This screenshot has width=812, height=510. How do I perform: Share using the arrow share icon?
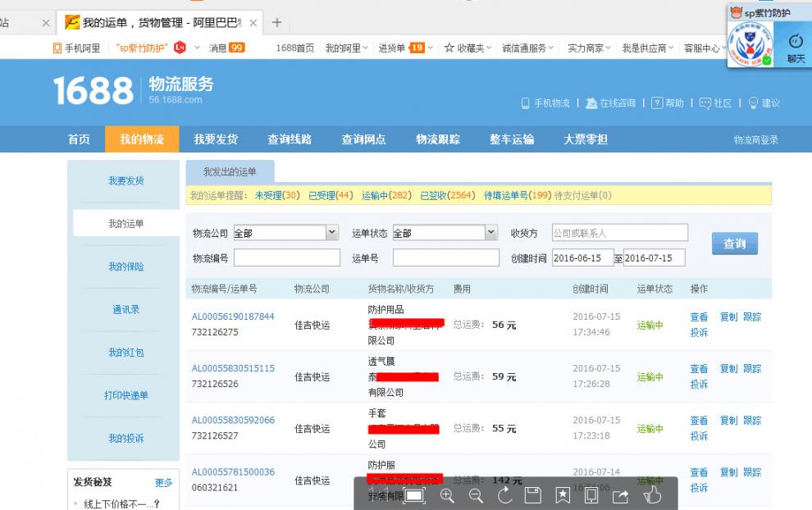(620, 495)
